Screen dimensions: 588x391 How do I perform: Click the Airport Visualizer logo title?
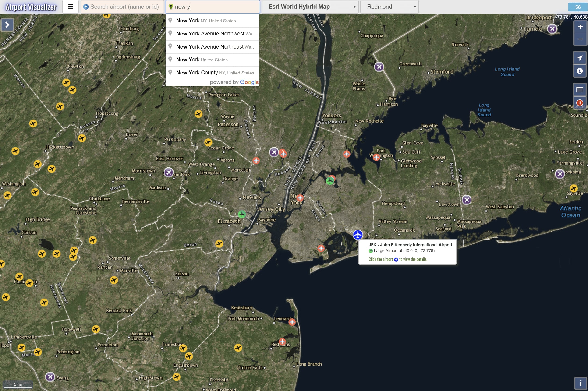31,7
